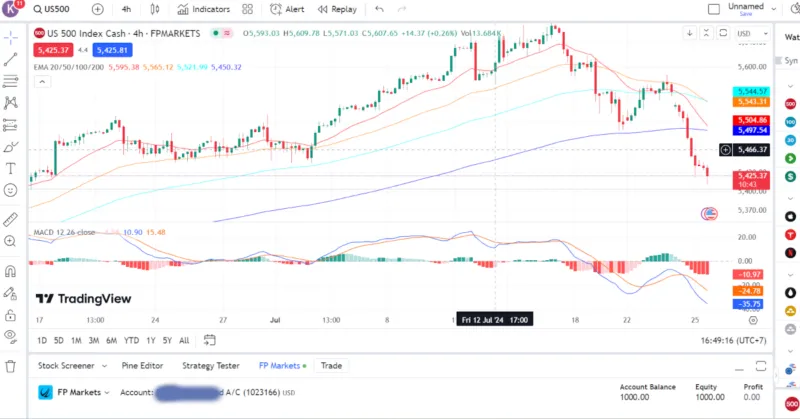Set range to 5Y
This screenshot has height=419, width=800.
pos(167,340)
